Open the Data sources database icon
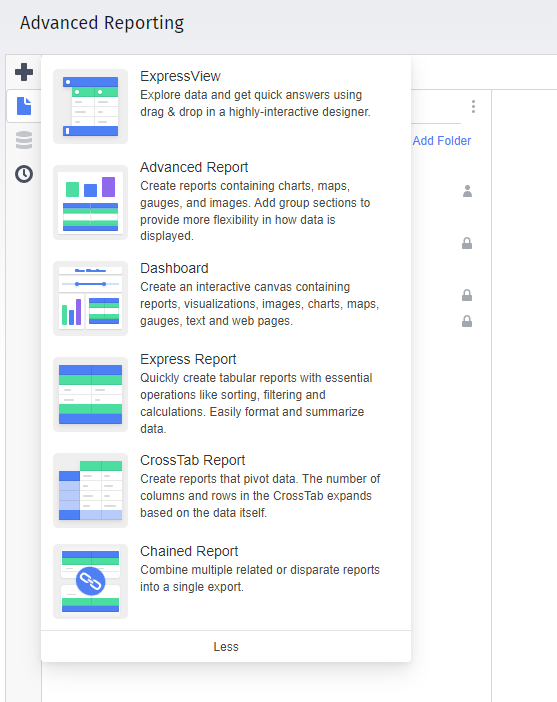This screenshot has width=557, height=702. [24, 140]
